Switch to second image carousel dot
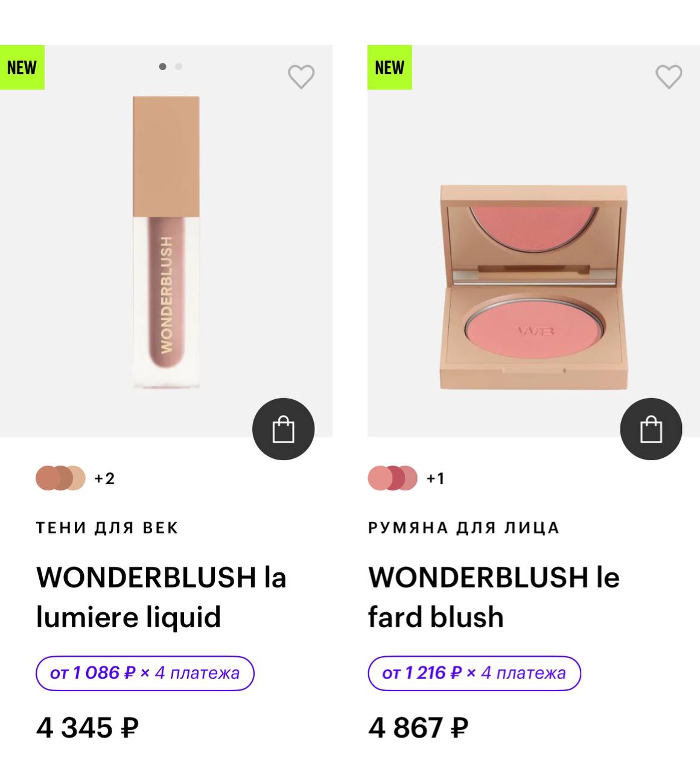 coord(179,66)
